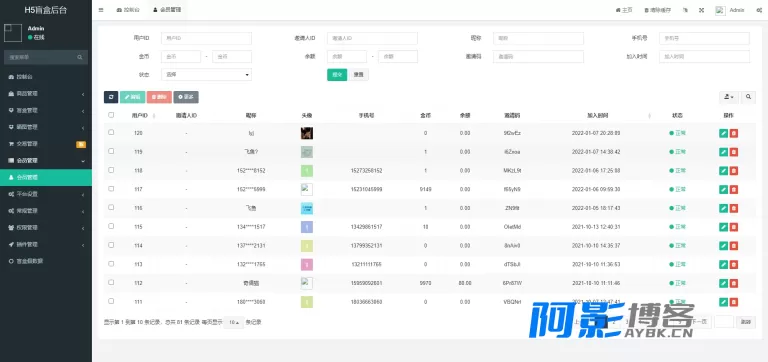This screenshot has width=768, height=362.
Task: Check the row checkbox for user 120
Action: (111, 132)
